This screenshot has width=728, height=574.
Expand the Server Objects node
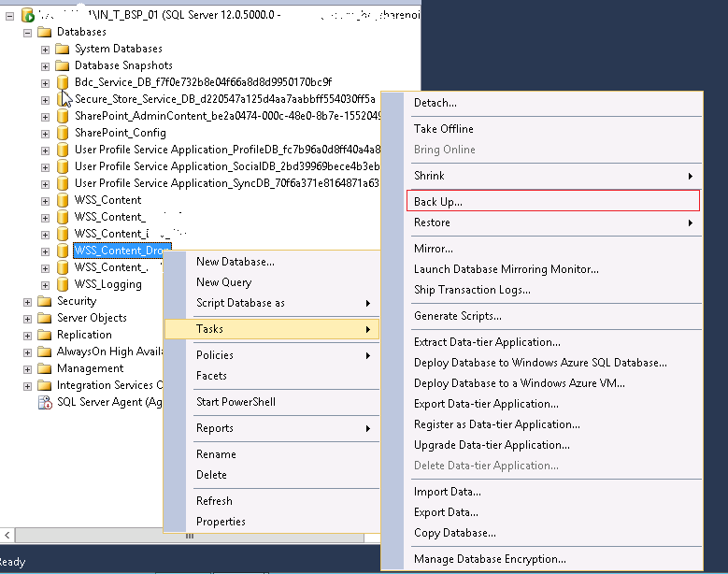pyautogui.click(x=28, y=318)
